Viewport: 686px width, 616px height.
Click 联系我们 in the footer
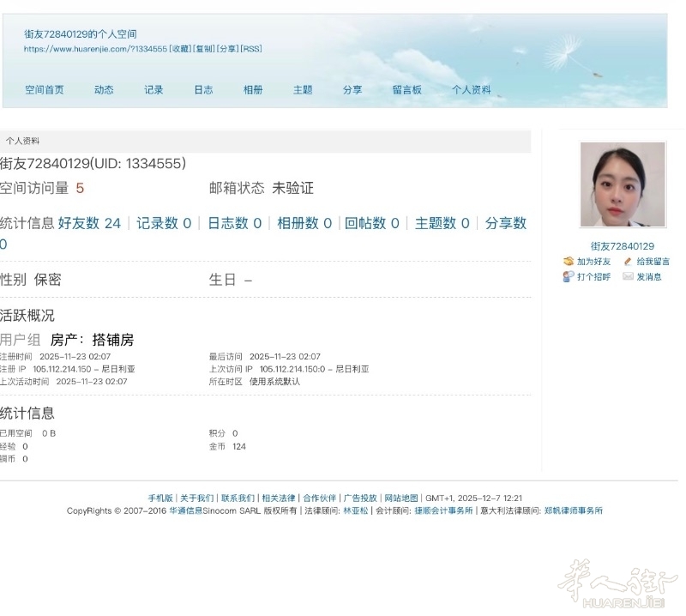click(238, 498)
